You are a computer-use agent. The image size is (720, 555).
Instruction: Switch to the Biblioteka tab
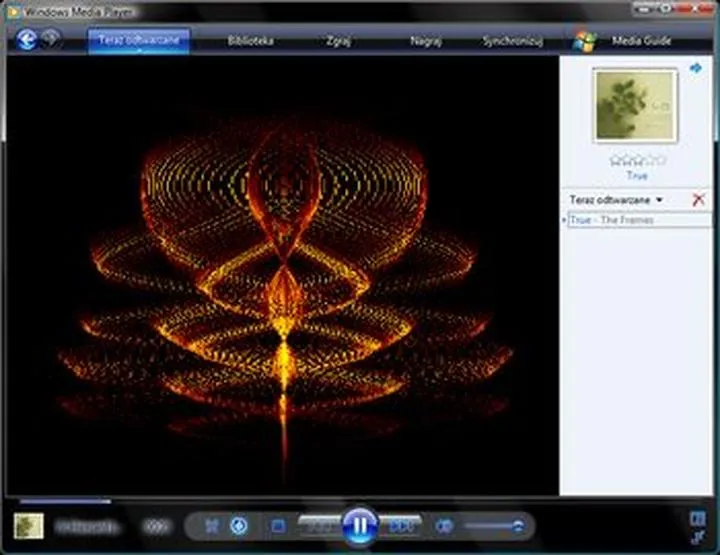click(x=250, y=41)
